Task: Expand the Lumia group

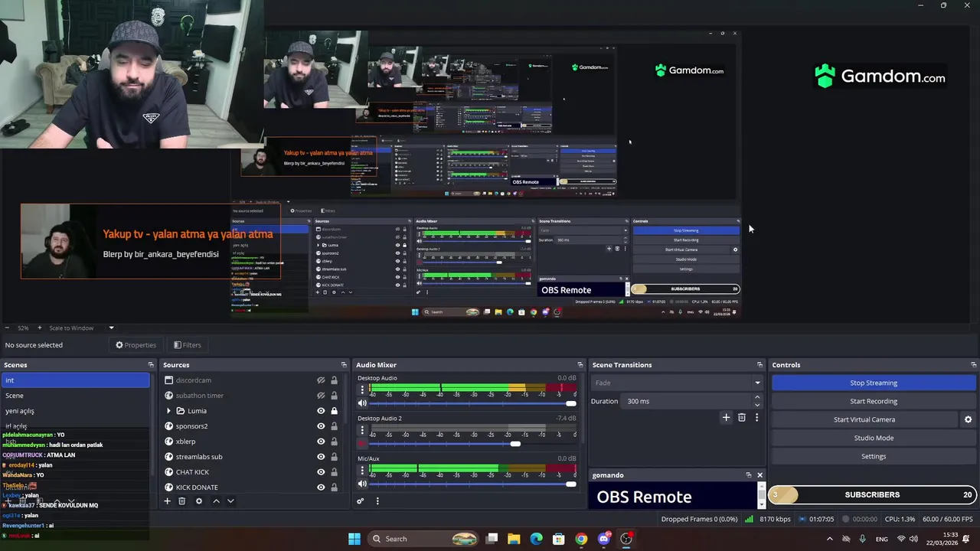Action: pyautogui.click(x=168, y=411)
